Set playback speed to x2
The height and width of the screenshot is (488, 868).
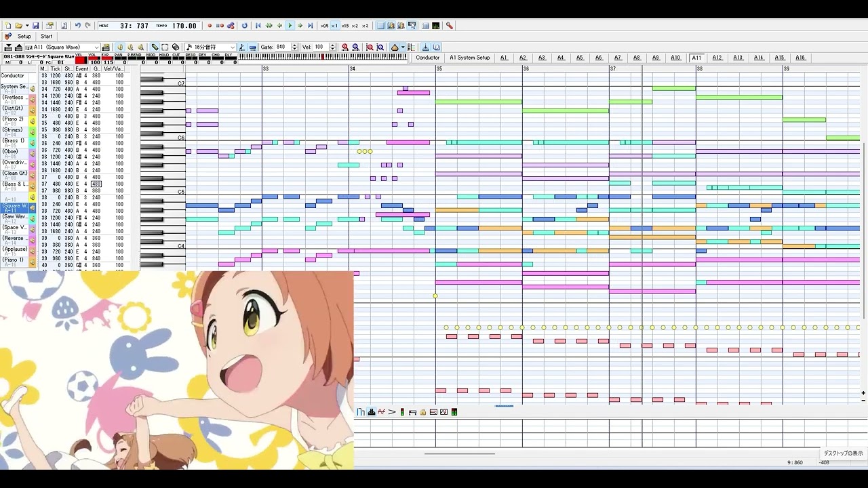coord(355,26)
